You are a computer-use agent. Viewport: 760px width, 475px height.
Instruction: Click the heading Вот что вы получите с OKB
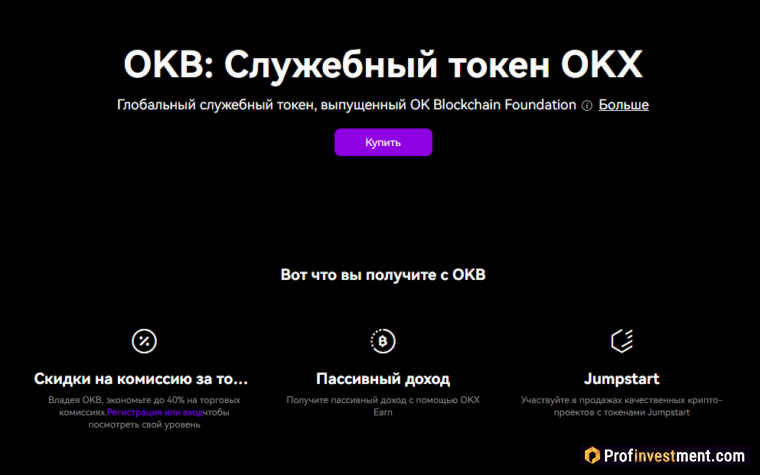coord(383,275)
